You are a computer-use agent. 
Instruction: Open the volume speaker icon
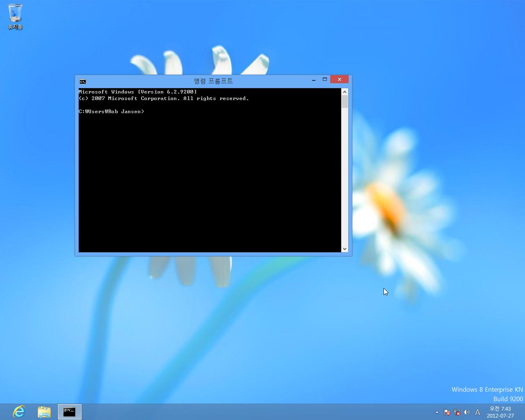tap(467, 412)
